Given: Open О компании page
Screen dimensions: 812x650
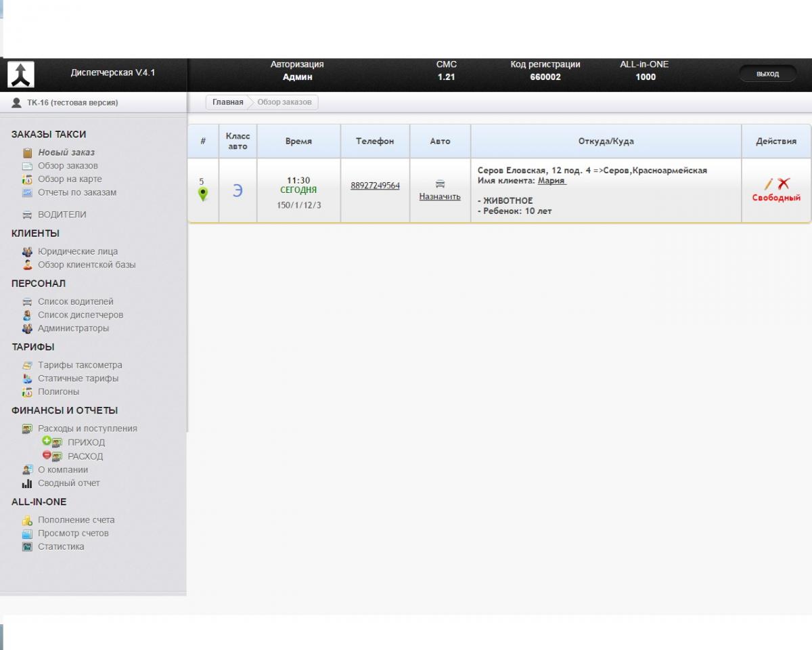Looking at the screenshot, I should [63, 470].
